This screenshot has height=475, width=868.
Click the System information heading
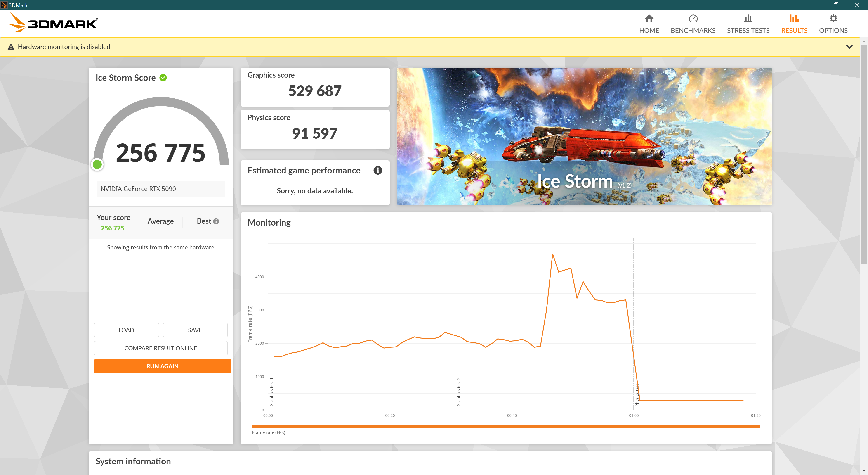133,461
